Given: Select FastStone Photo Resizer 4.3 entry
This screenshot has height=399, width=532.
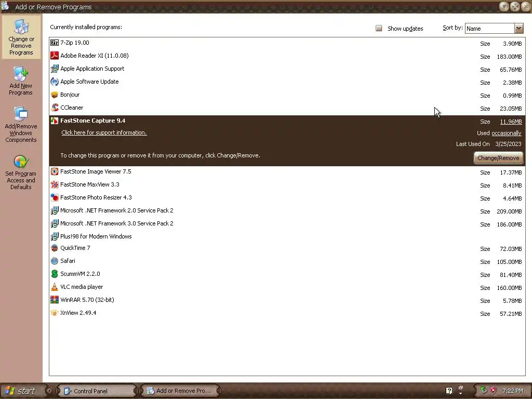Looking at the screenshot, I should pyautogui.click(x=287, y=198).
